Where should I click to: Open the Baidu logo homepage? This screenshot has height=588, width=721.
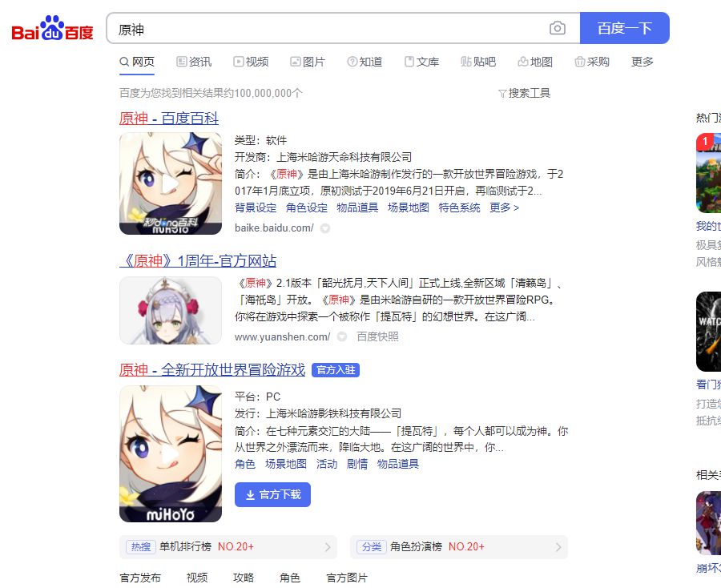[52, 29]
